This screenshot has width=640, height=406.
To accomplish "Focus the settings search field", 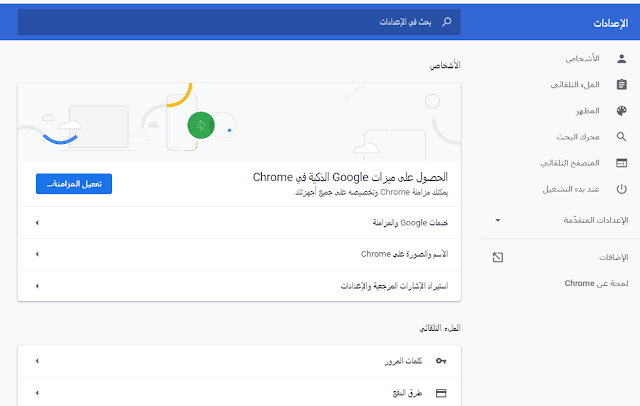I will 239,22.
